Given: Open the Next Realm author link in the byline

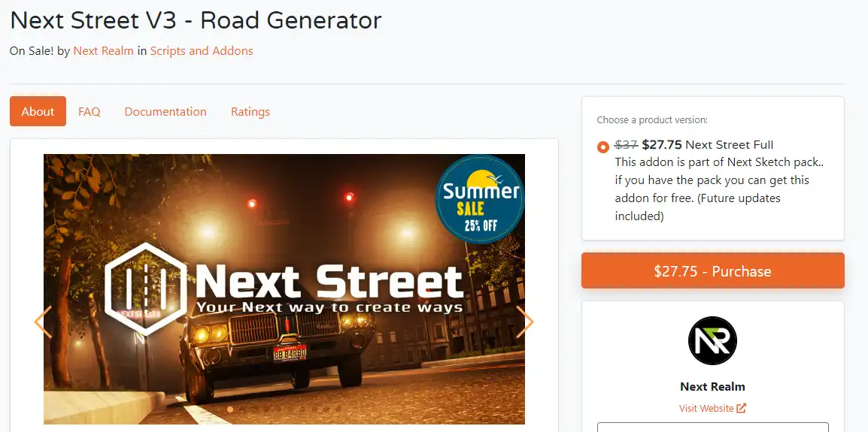Looking at the screenshot, I should pos(104,51).
